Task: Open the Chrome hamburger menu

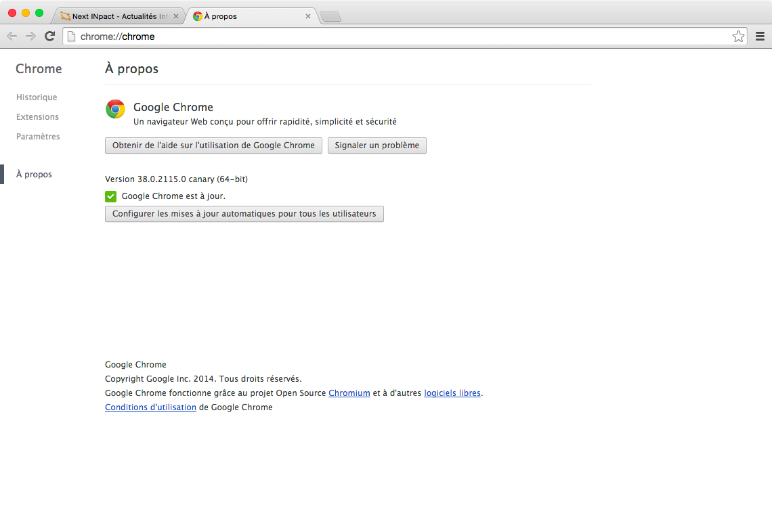Action: [760, 37]
